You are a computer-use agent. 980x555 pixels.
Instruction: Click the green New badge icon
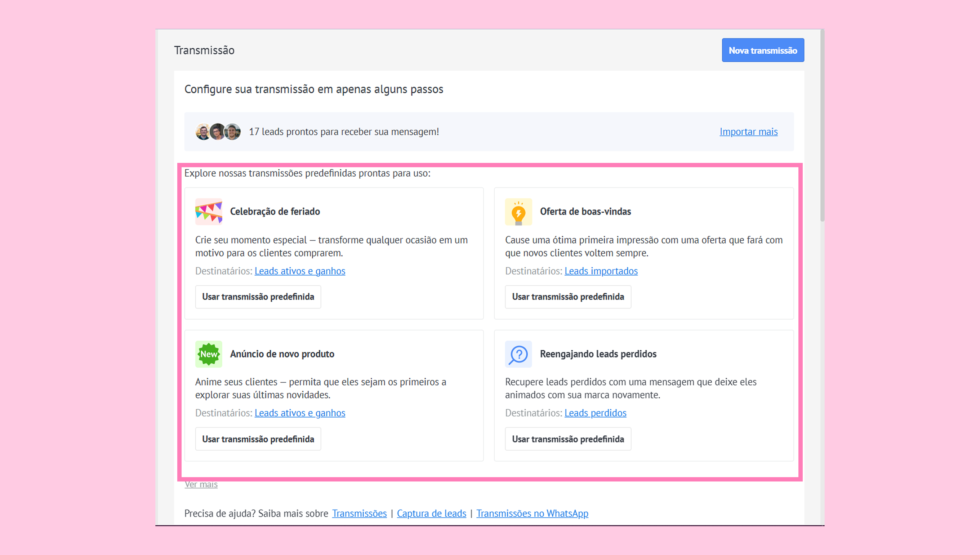coord(209,354)
